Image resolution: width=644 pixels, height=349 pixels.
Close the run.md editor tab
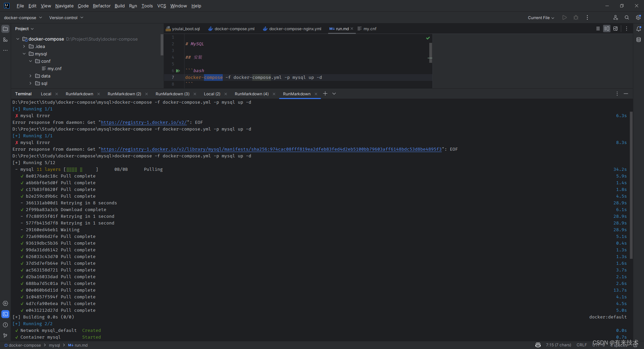(x=352, y=29)
